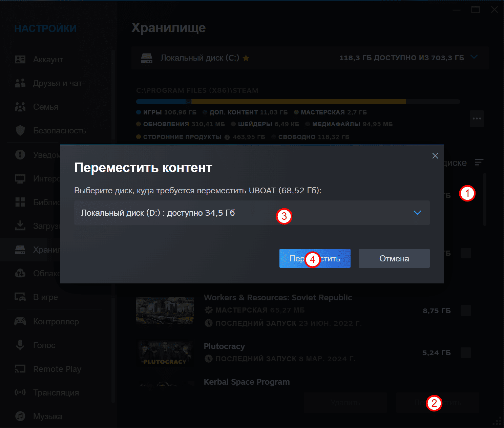Open Трансляция settings section
504x428 pixels.
point(56,393)
